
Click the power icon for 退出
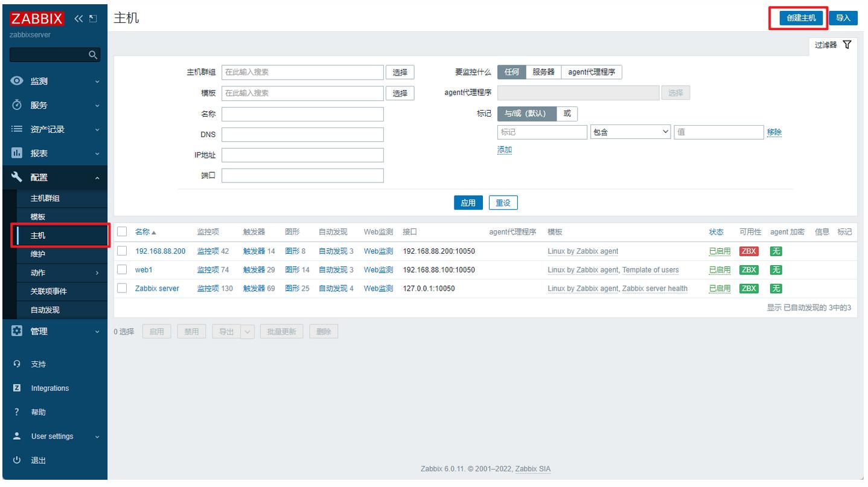coord(18,460)
